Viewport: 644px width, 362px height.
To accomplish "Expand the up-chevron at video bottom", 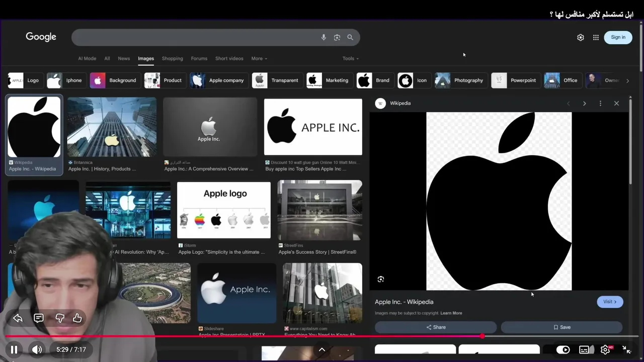I will 322,350.
